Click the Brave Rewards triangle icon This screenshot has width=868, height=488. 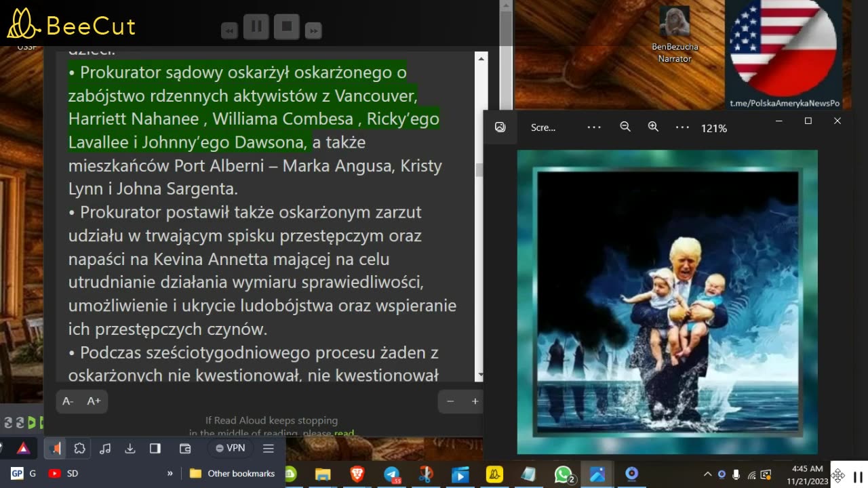coord(23,448)
